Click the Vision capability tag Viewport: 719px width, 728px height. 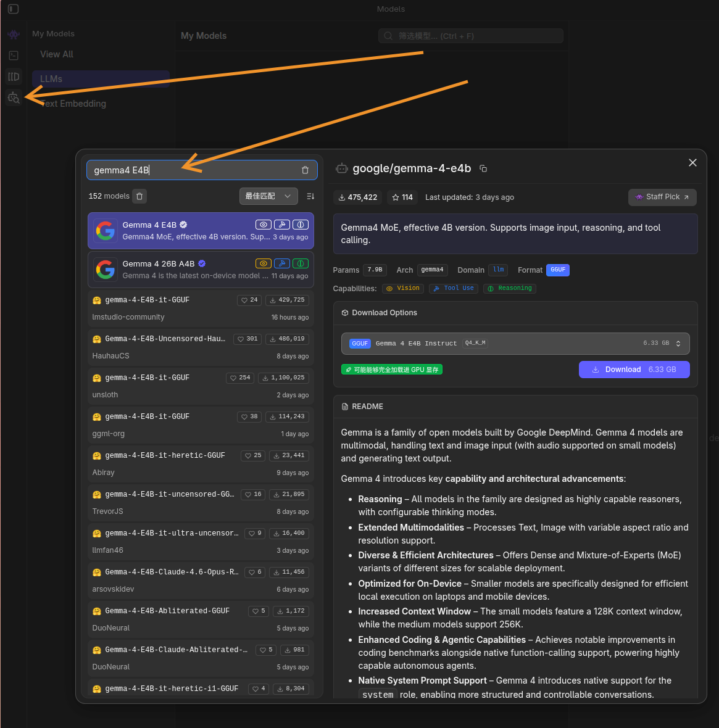point(403,288)
